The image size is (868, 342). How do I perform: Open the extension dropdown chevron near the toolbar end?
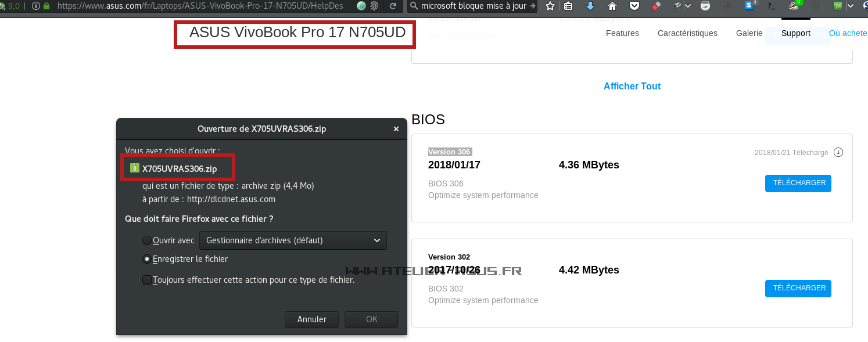851,6
